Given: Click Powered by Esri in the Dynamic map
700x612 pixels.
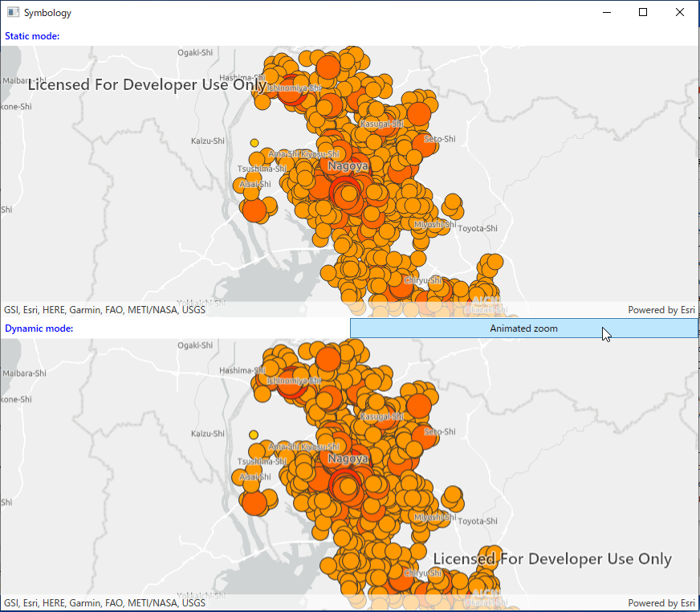Looking at the screenshot, I should 661,603.
